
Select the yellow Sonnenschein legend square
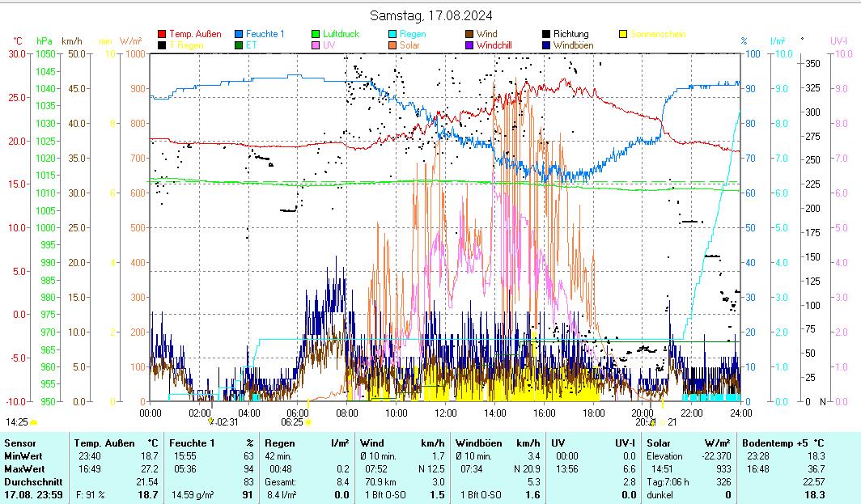click(624, 34)
